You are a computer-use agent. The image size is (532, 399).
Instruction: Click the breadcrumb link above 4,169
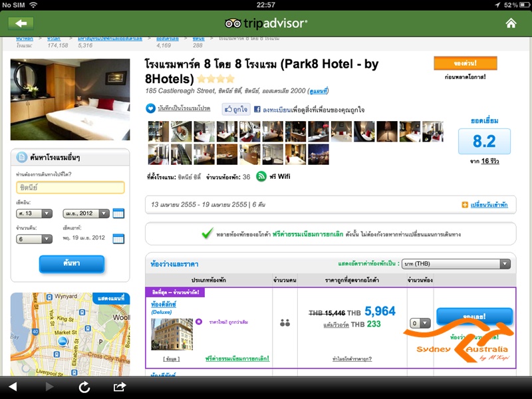pyautogui.click(x=168, y=39)
